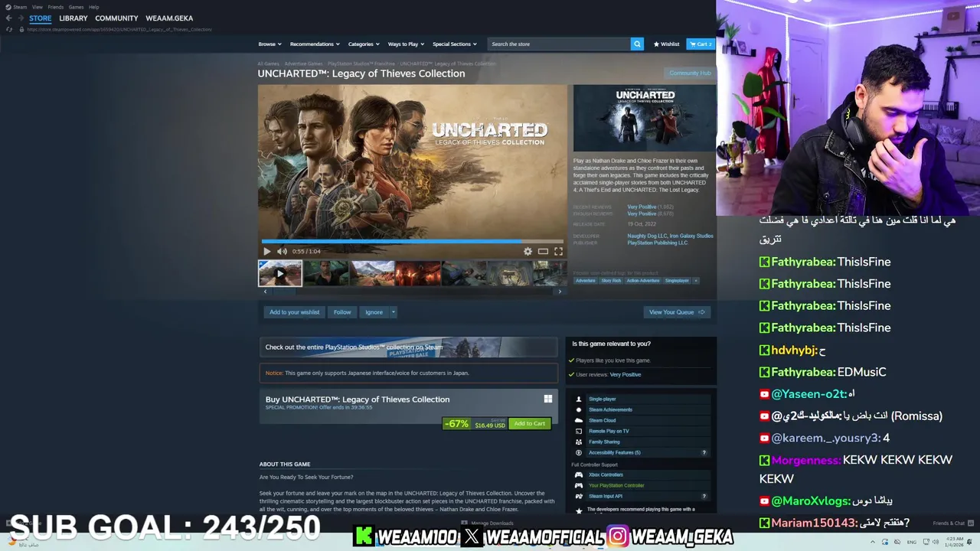The width and height of the screenshot is (980, 551).
Task: Click the Very Positive user reviews link
Action: click(626, 374)
